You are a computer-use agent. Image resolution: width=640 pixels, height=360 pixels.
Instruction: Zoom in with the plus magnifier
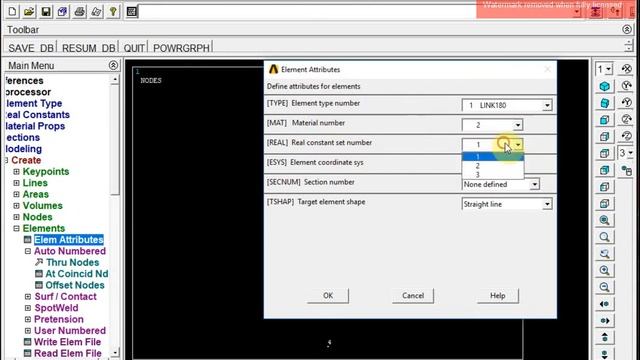pos(604,270)
